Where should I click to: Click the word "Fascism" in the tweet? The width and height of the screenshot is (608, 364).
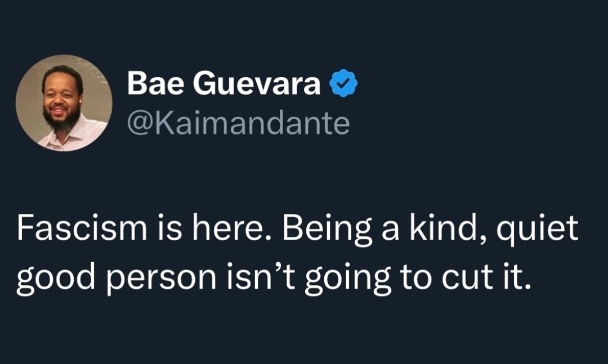pos(82,228)
